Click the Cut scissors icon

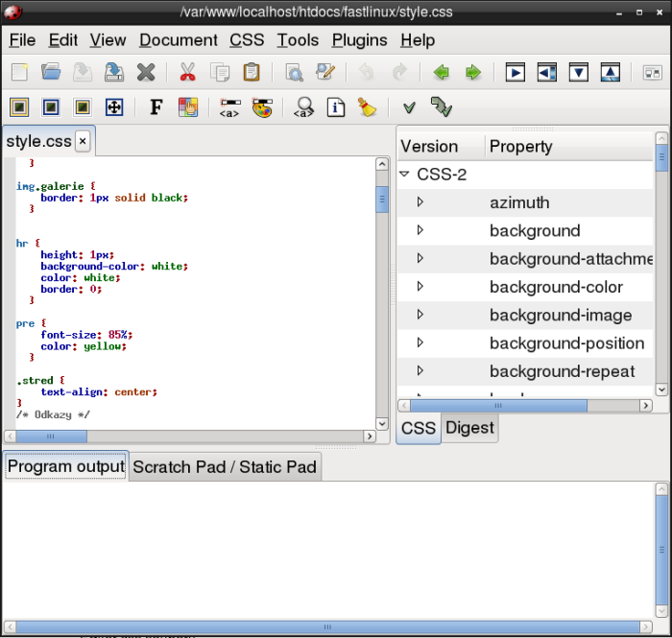(187, 72)
